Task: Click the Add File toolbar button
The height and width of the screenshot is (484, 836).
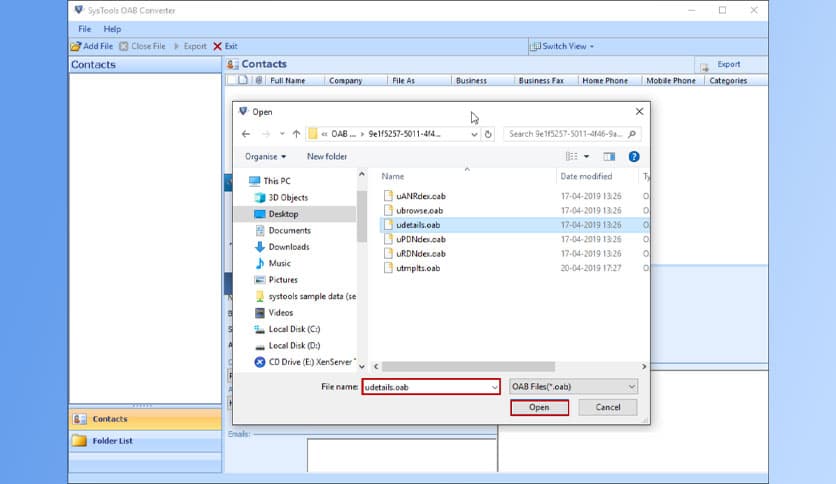Action: coord(92,46)
